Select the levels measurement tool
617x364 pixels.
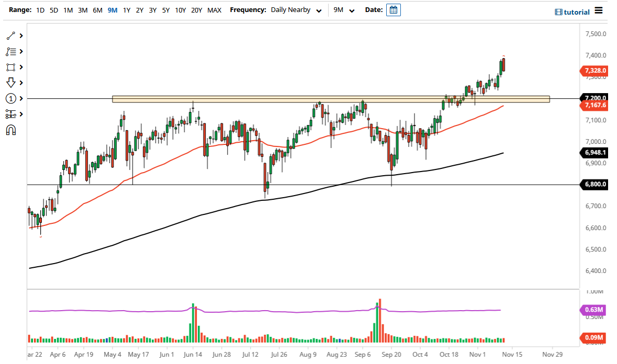(10, 114)
